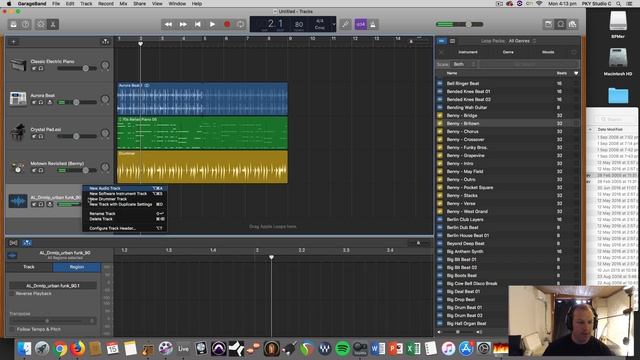Screen dimensions: 640x360
Task: Switch to the Region tab in editor
Action: click(x=76, y=267)
